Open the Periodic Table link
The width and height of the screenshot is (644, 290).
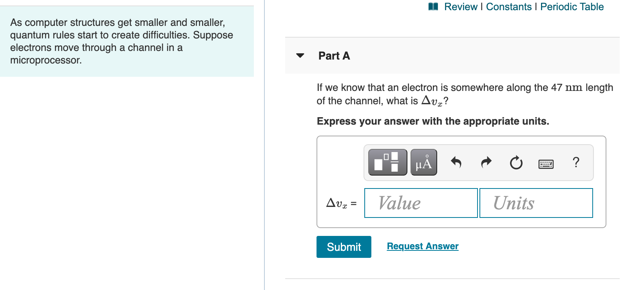pos(572,6)
